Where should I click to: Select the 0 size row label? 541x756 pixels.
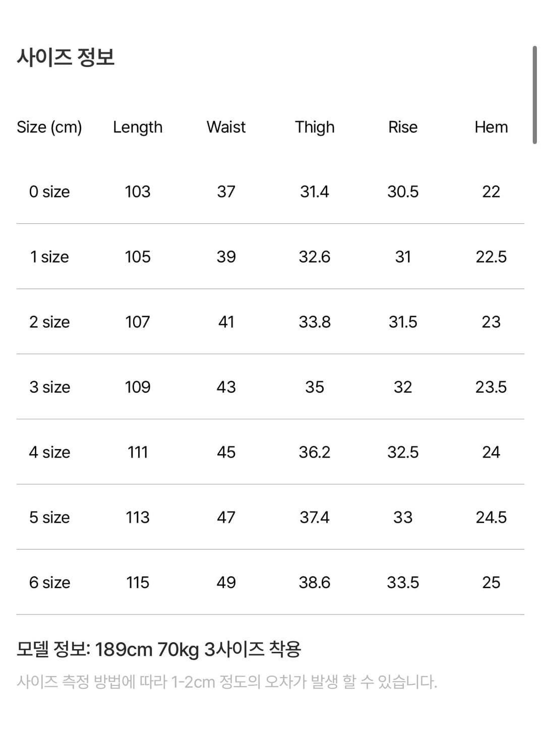pos(49,192)
